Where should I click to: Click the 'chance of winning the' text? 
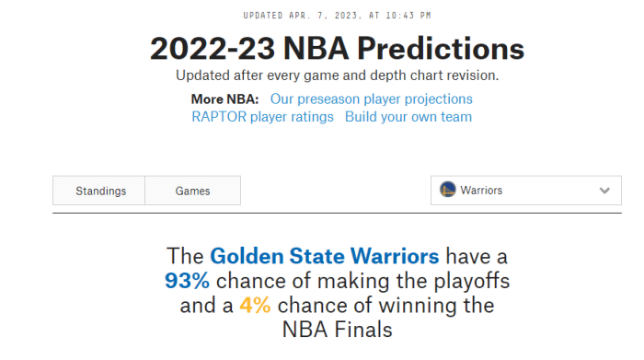tap(385, 306)
